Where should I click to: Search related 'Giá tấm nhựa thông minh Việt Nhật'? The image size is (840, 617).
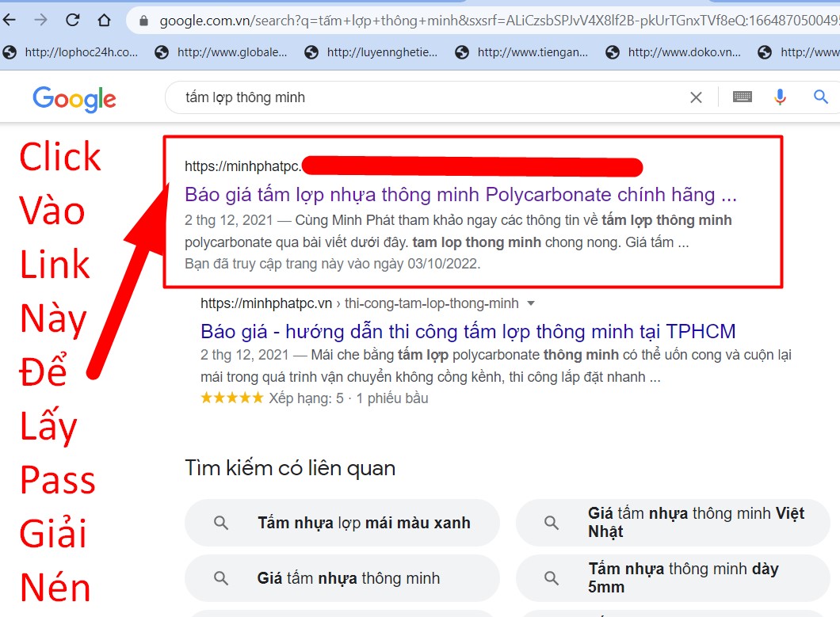(x=673, y=523)
